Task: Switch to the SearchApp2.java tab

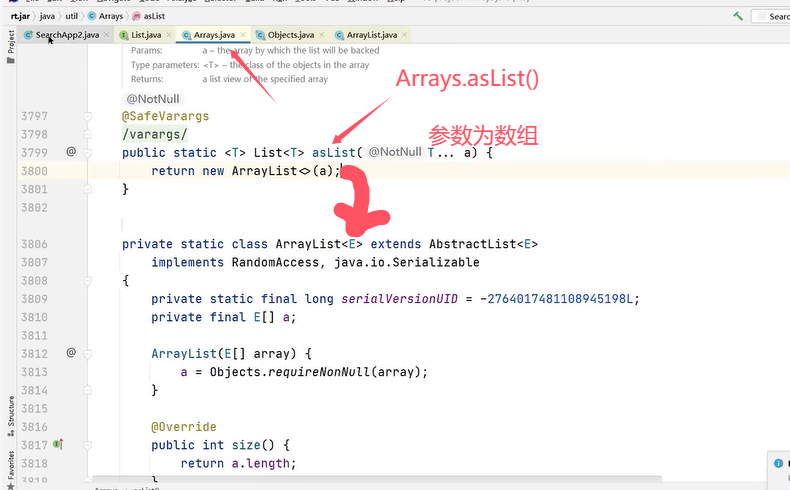Action: (67, 35)
